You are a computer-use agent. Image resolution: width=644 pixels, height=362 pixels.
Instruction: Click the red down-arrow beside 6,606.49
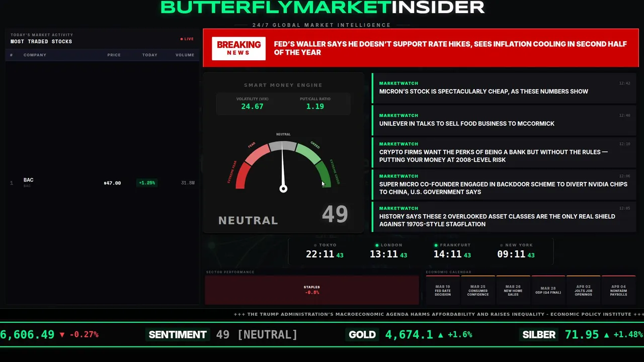(x=62, y=335)
